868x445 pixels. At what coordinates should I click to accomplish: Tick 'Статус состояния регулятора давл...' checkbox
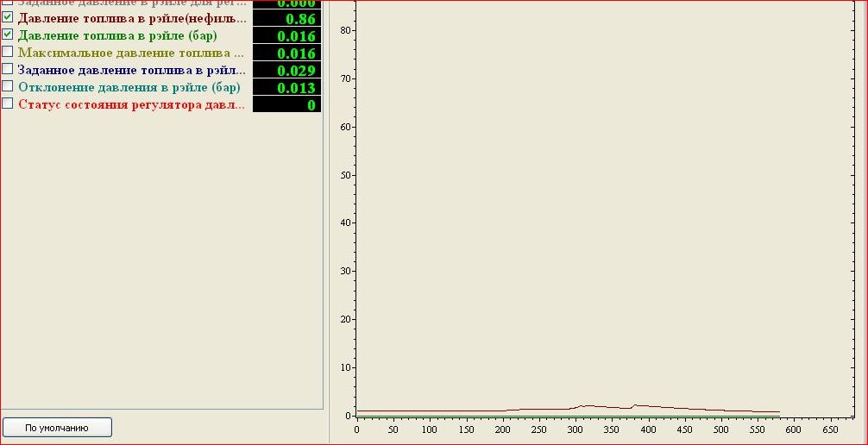(7, 103)
